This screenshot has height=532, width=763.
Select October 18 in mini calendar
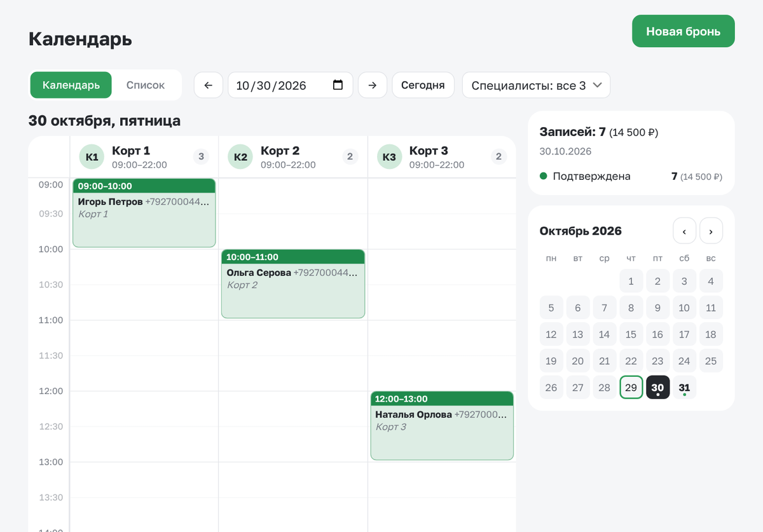tap(711, 334)
